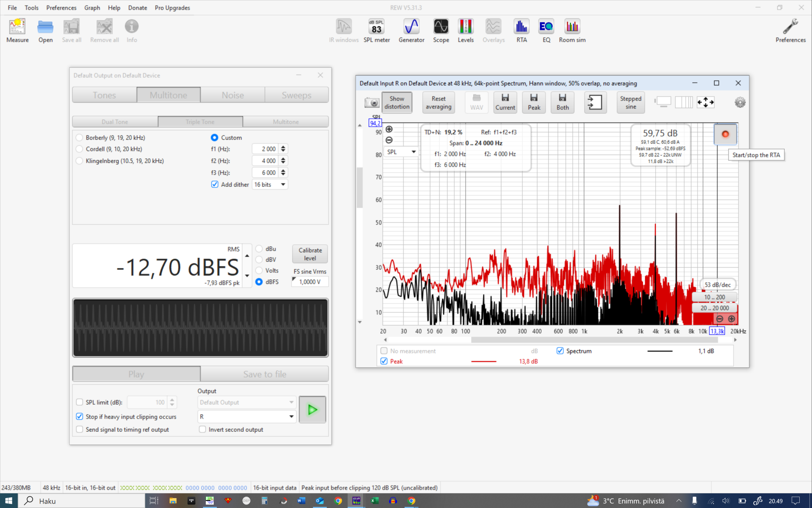Open the SPL meter
Screen dimensions: 812x508
tap(377, 31)
